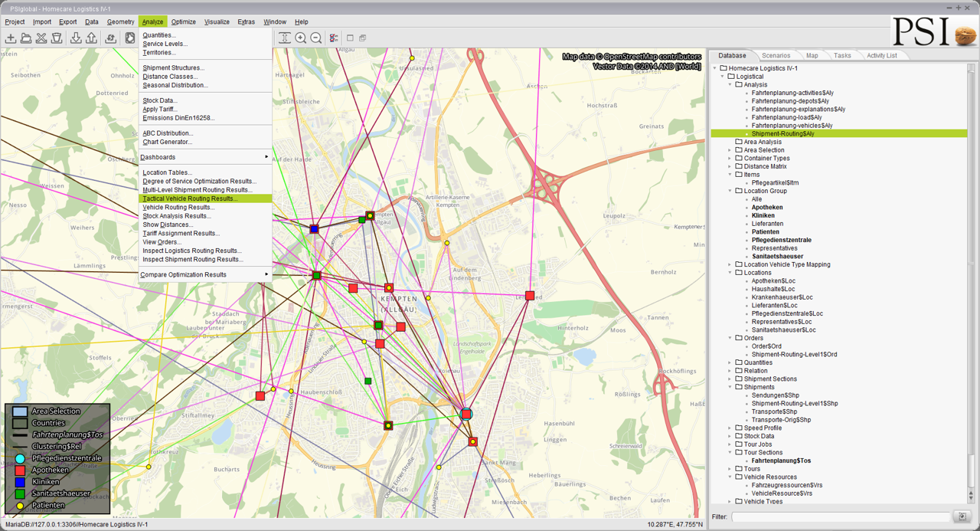
Task: Open the Visualize menu
Action: (x=217, y=21)
